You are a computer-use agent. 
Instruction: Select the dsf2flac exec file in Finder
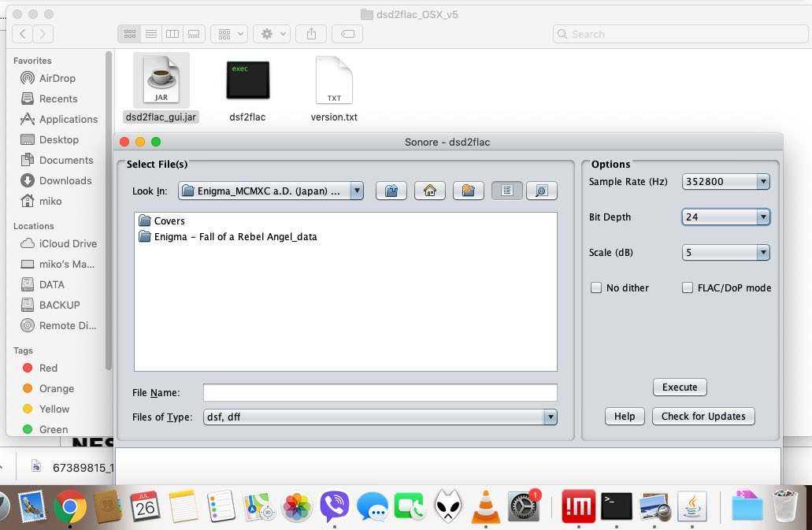point(247,91)
